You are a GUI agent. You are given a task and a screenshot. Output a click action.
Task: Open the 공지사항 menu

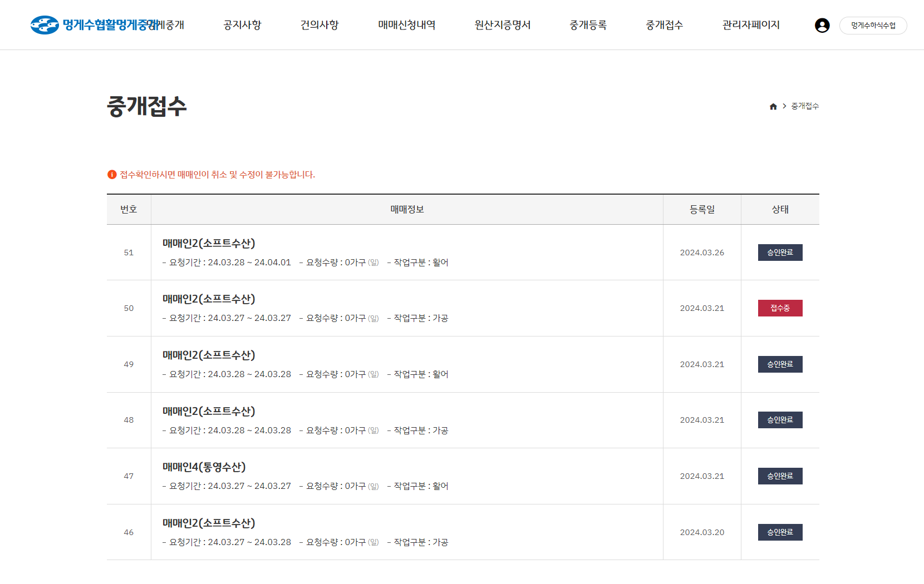click(x=242, y=25)
